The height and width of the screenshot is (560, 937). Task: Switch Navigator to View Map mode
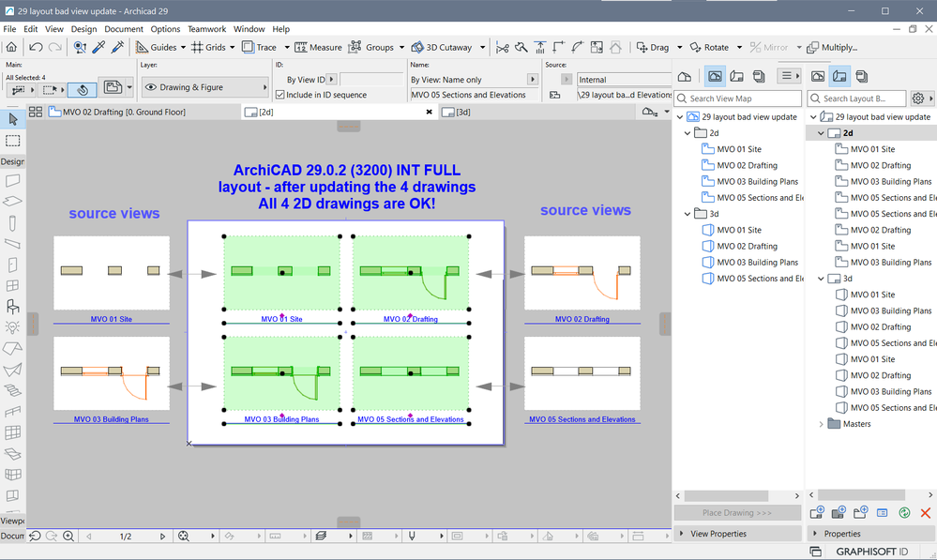click(715, 76)
